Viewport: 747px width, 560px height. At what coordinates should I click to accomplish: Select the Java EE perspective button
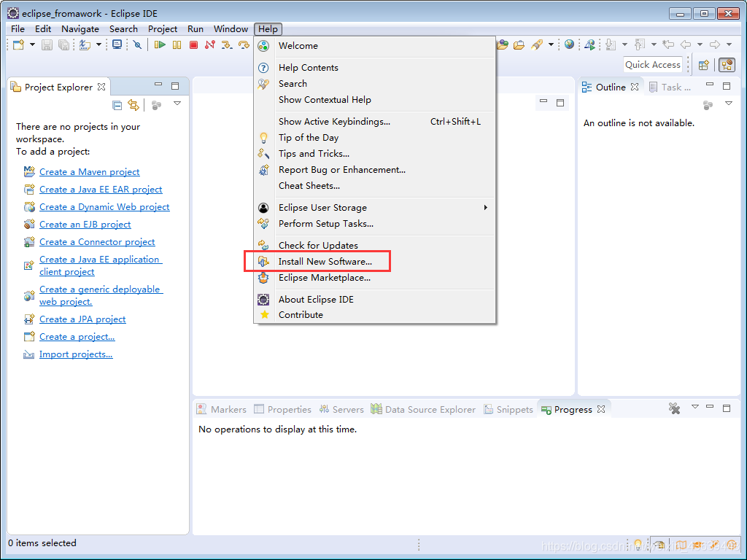pos(727,65)
